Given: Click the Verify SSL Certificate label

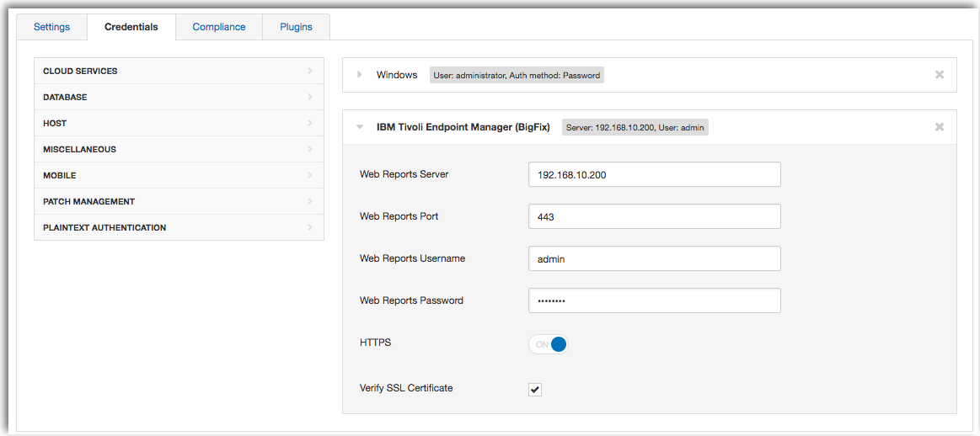Looking at the screenshot, I should coord(406,388).
